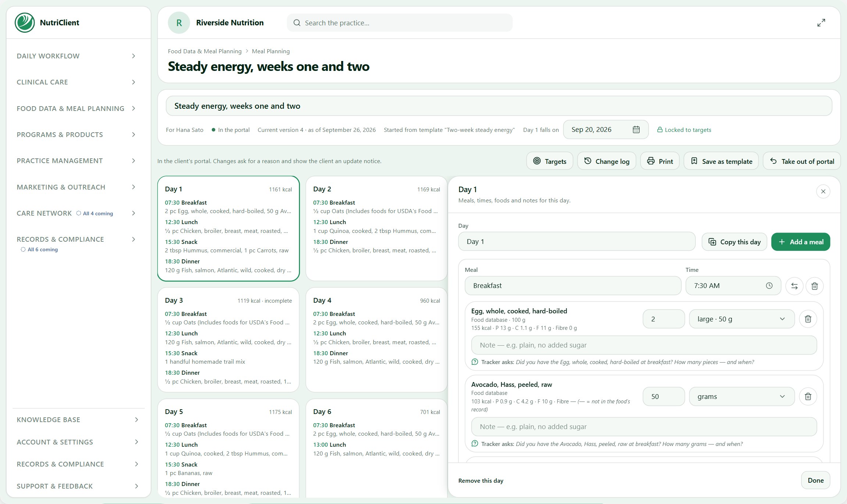Click the Locked to targets lock icon
Viewport: 847px width, 504px height.
660,130
